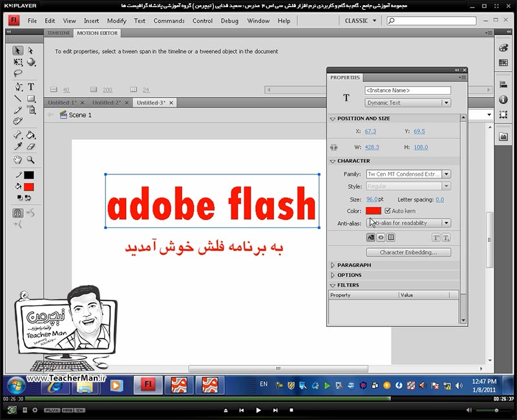Click the Swap Colors icon
Screen dimensions: 517x420
pos(28,198)
